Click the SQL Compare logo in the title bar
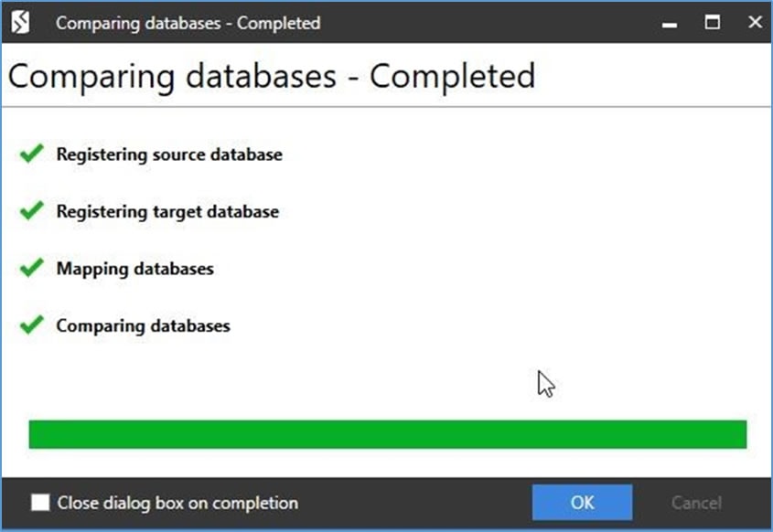Screen dimensions: 773x532 coord(20,22)
